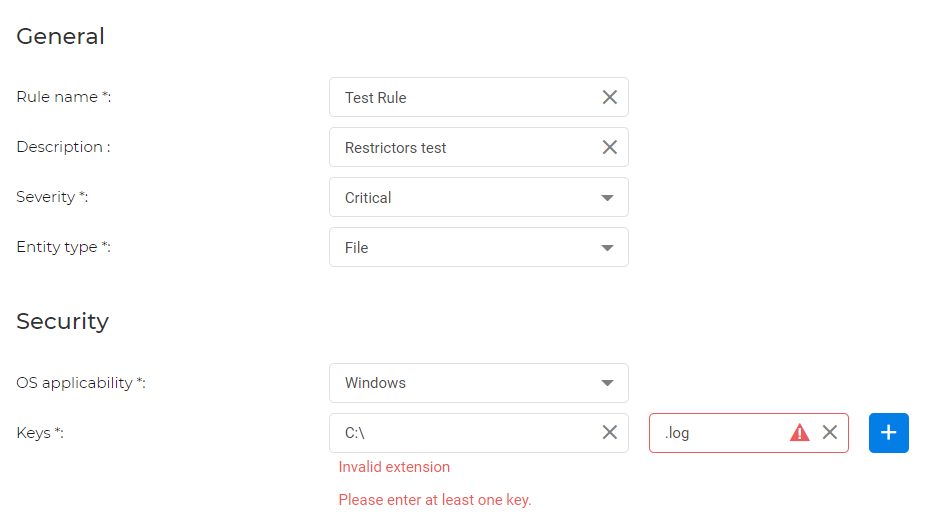The width and height of the screenshot is (931, 526).
Task: Click the Security section heading
Action: point(62,321)
